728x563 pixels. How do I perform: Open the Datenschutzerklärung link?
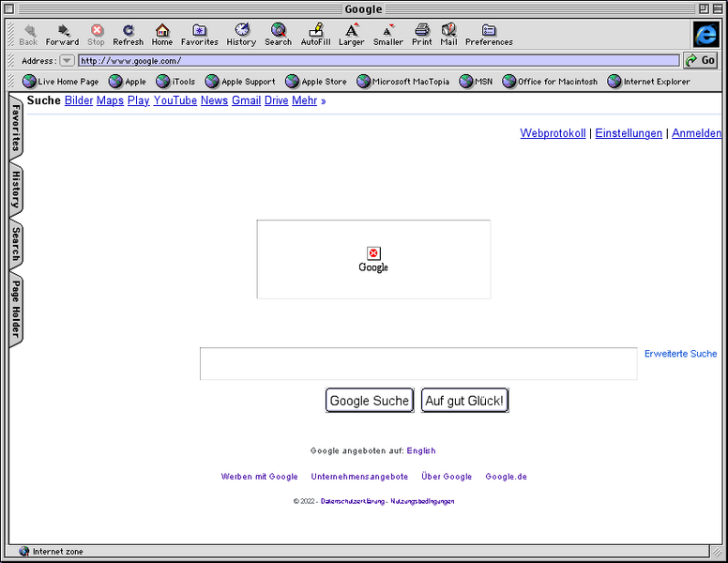coord(353,501)
